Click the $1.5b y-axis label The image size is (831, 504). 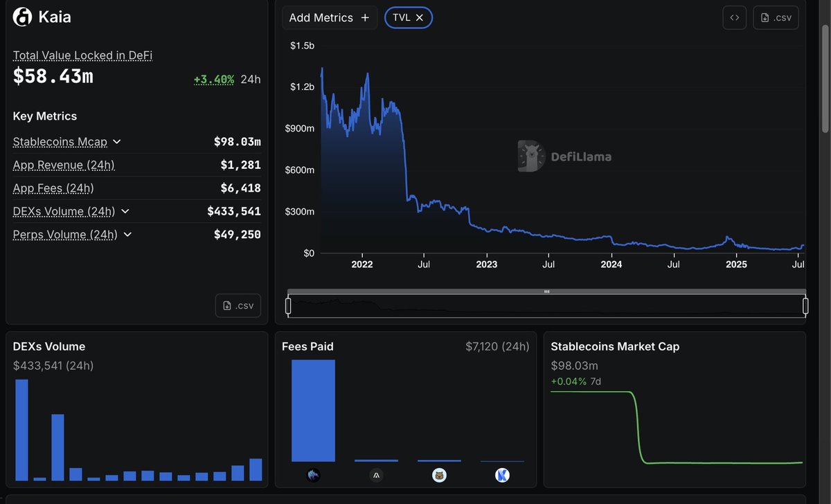(x=301, y=46)
